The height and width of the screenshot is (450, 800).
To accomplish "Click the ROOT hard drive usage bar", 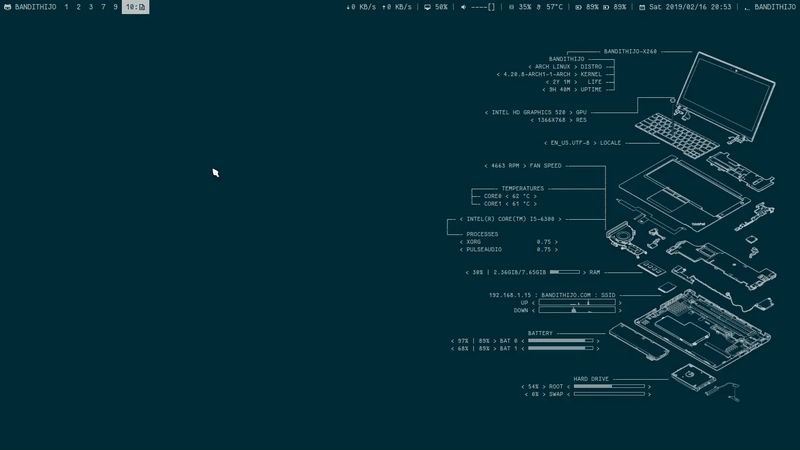I will [x=607, y=387].
